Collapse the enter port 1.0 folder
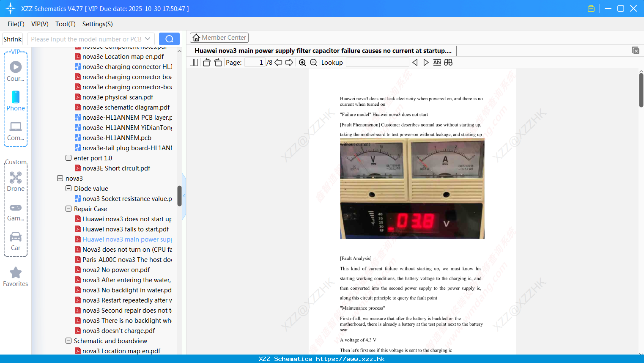Screen dimensions: 644x363 coord(69,158)
